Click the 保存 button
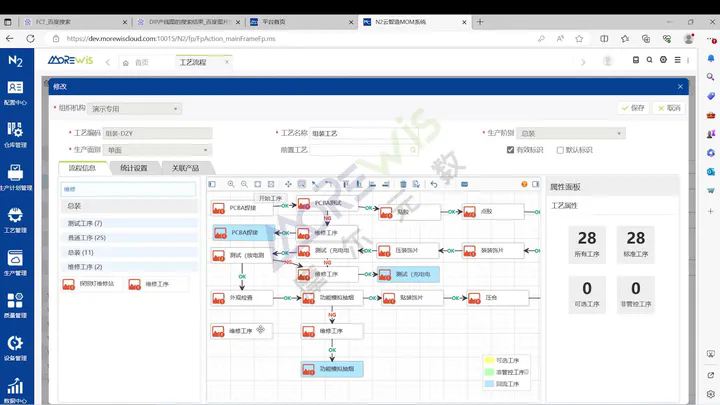Screen dimensions: 720x405 tap(634, 108)
